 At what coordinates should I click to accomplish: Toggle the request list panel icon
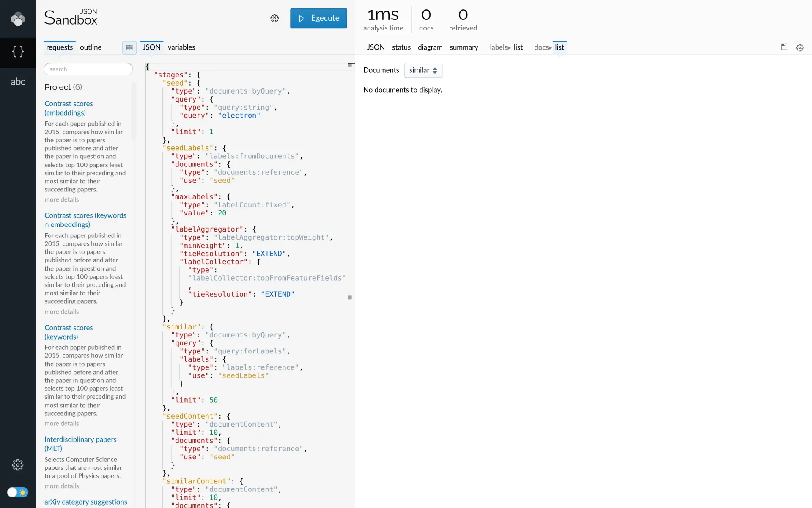129,47
